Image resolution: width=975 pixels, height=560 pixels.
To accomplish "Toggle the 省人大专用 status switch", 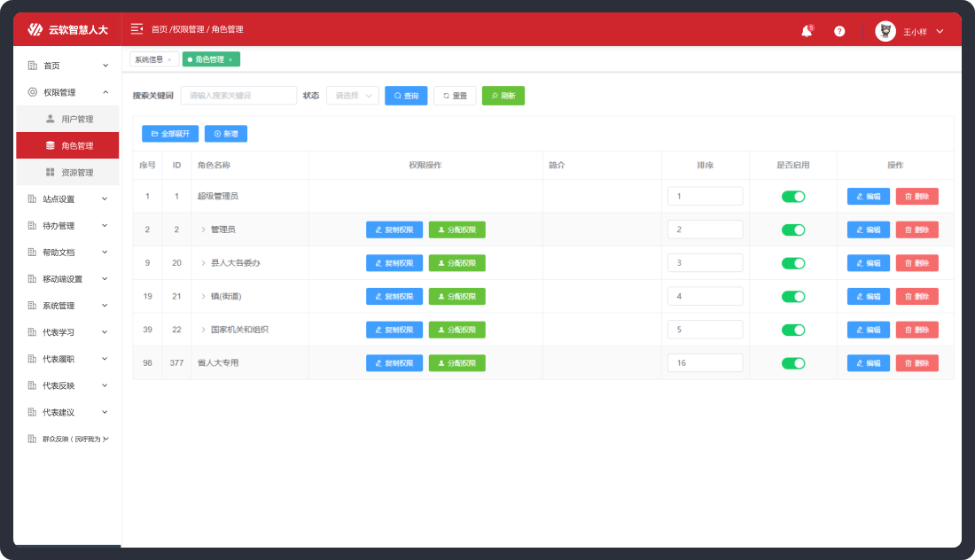I will pos(793,362).
